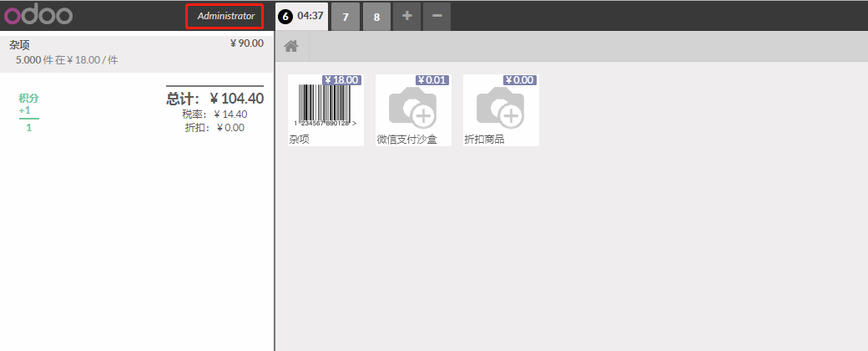Image resolution: width=868 pixels, height=351 pixels.
Task: Switch to order tab 8
Action: pyautogui.click(x=377, y=17)
